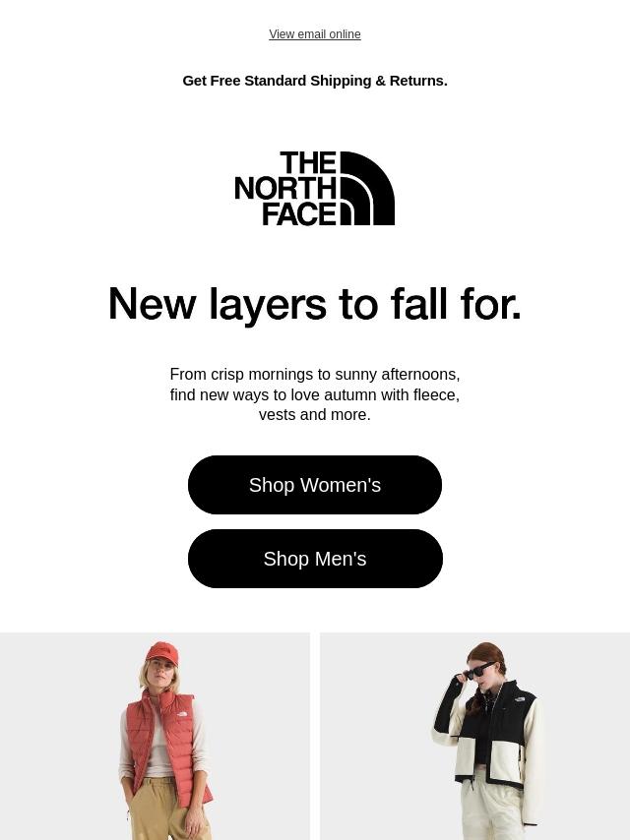Click the white fleece pants on the right model
630x840 pixels.
490,809
